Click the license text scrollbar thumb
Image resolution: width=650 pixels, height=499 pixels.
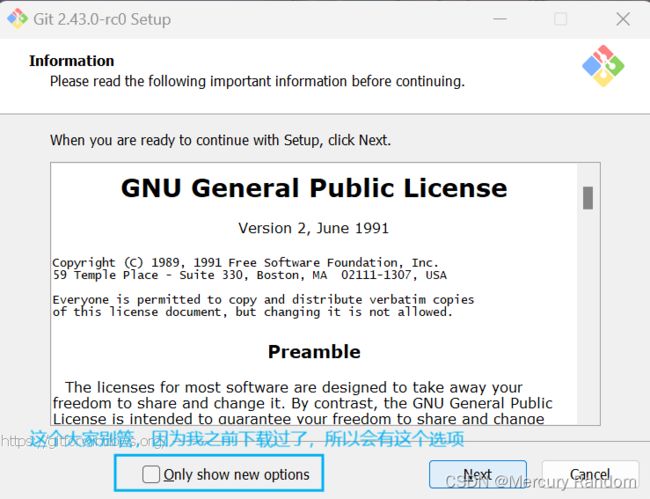coord(588,198)
